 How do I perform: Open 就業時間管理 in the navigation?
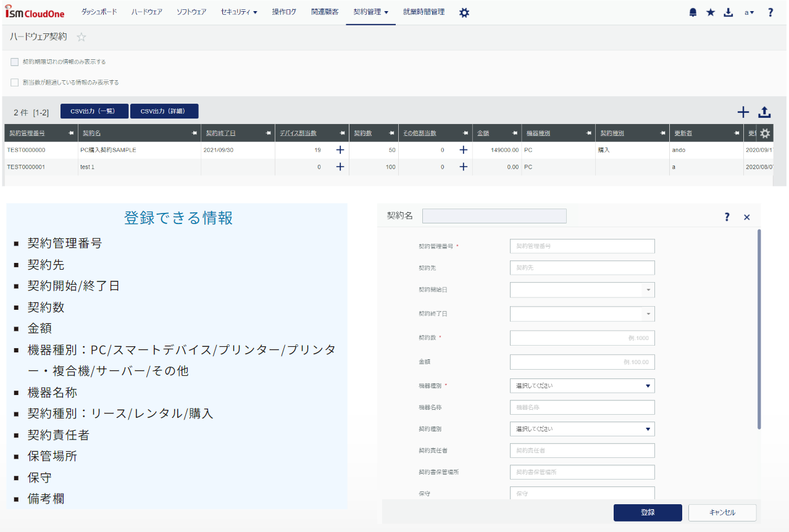(424, 12)
